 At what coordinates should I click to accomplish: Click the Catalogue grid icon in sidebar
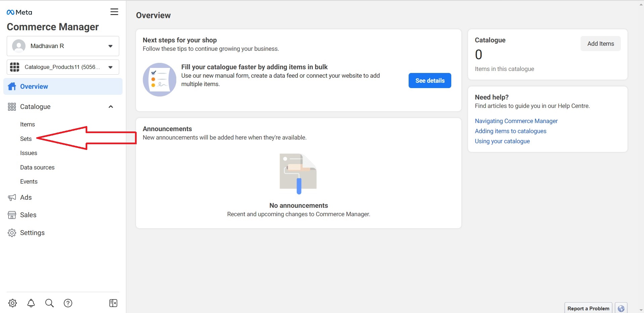click(x=12, y=107)
